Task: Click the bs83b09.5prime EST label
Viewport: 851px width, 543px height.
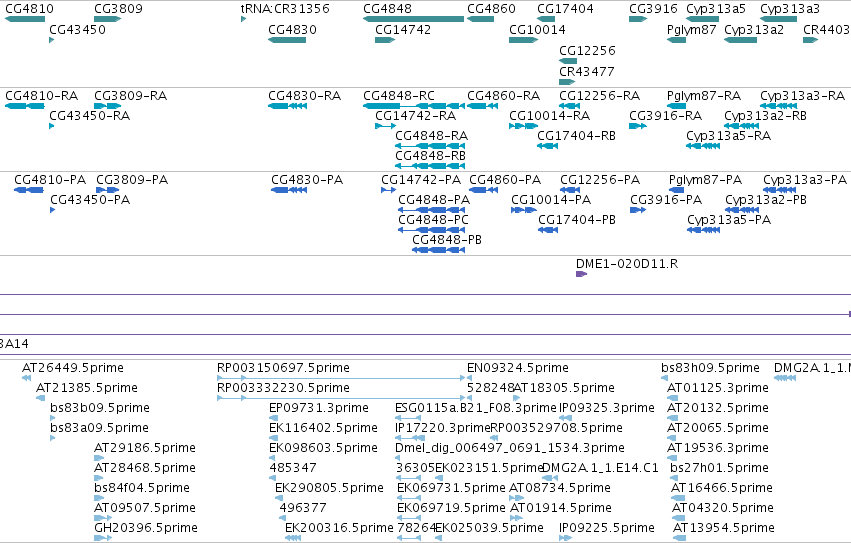Action: pyautogui.click(x=99, y=408)
